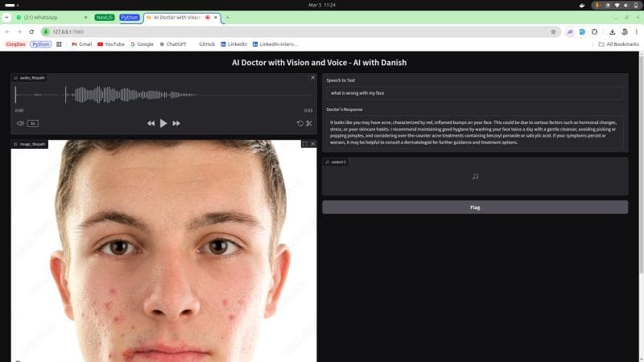The width and height of the screenshot is (644, 362).
Task: Undo audio edits with reset icon
Action: [x=300, y=123]
